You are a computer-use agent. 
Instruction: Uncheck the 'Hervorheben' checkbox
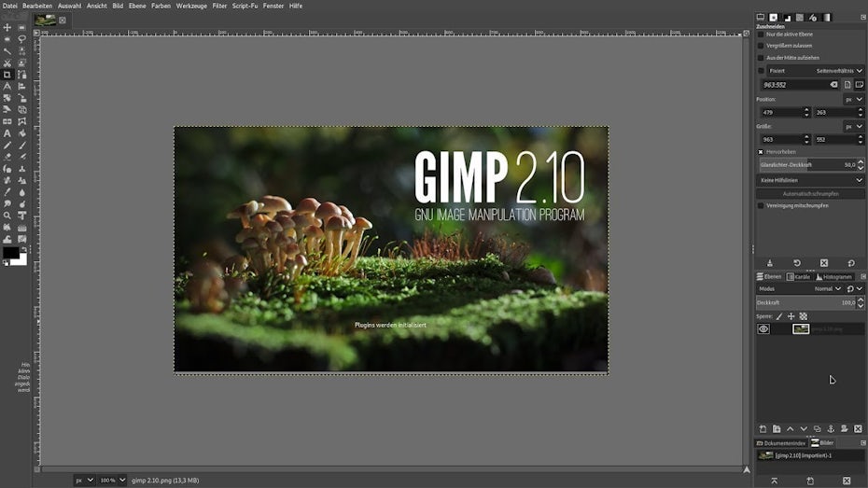click(761, 151)
